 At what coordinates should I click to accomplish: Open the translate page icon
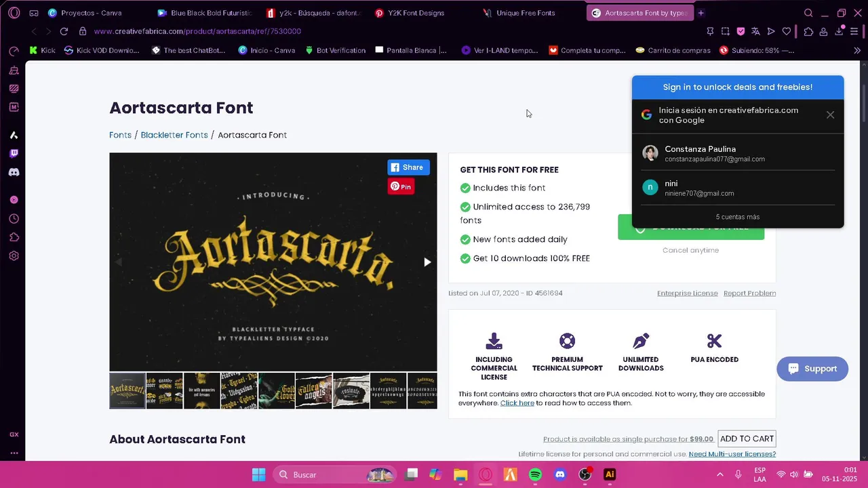pyautogui.click(x=755, y=31)
